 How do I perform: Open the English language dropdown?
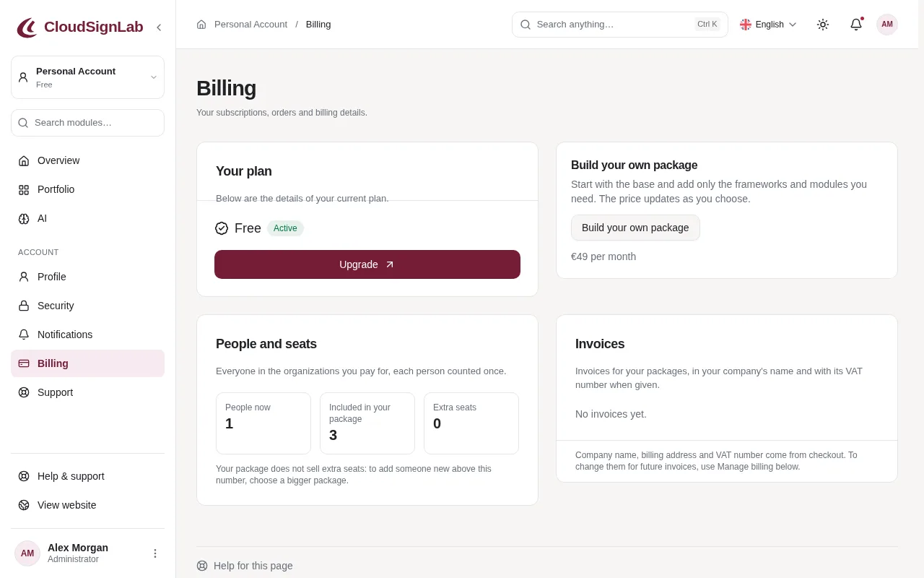pos(768,25)
